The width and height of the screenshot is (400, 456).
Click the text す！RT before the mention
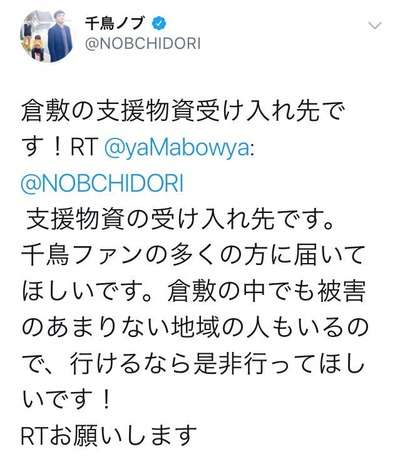pyautogui.click(x=59, y=148)
